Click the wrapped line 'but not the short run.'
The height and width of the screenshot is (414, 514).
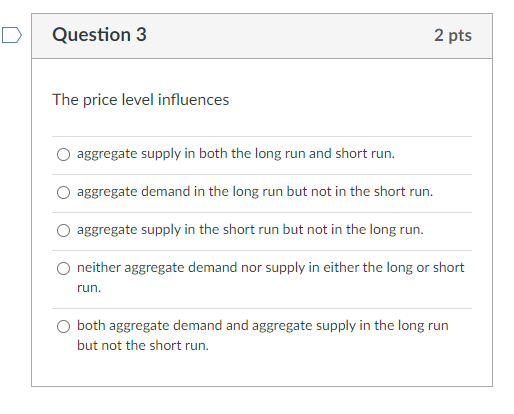[x=143, y=345]
